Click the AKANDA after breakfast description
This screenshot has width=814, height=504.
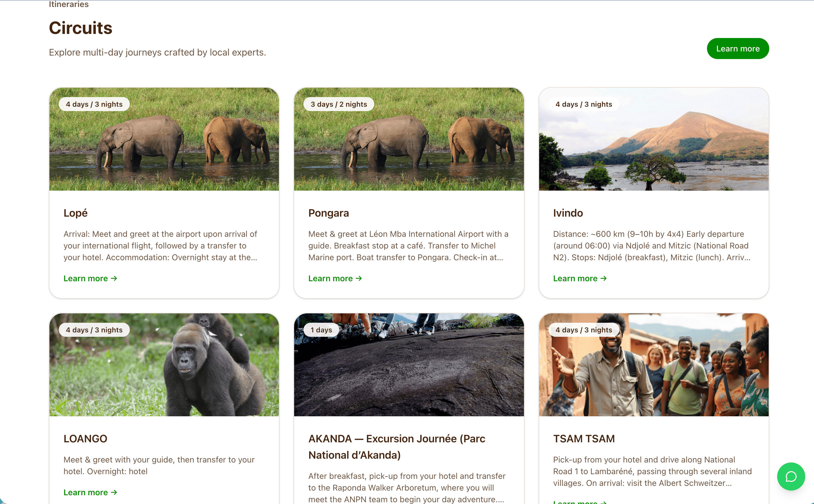407,487
